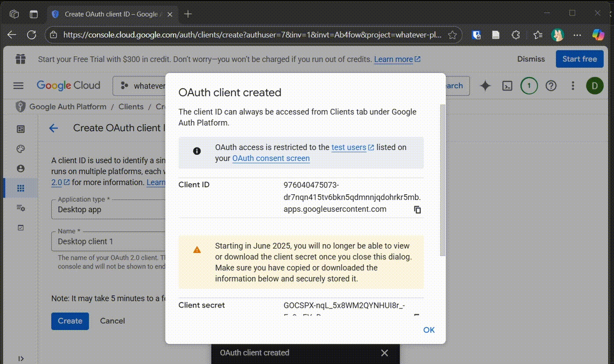The height and width of the screenshot is (364, 614).
Task: Open notifications badge showing 1
Action: pyautogui.click(x=529, y=86)
